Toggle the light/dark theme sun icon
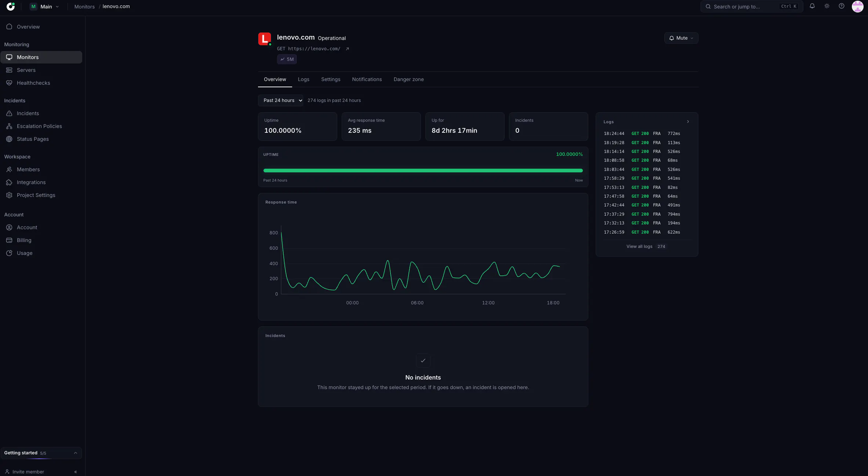Viewport: 868px width, 476px height. 827,6
